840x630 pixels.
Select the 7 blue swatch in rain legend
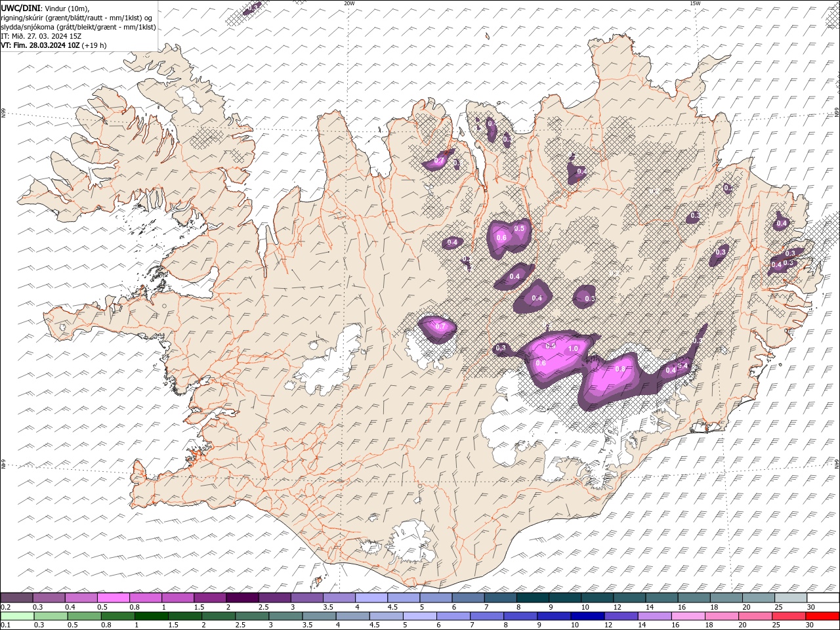pos(486,616)
